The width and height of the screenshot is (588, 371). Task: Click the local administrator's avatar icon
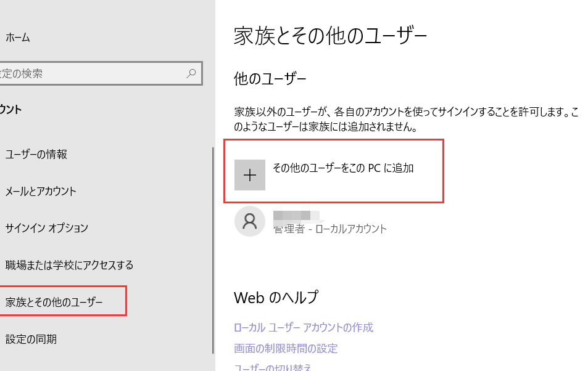250,222
